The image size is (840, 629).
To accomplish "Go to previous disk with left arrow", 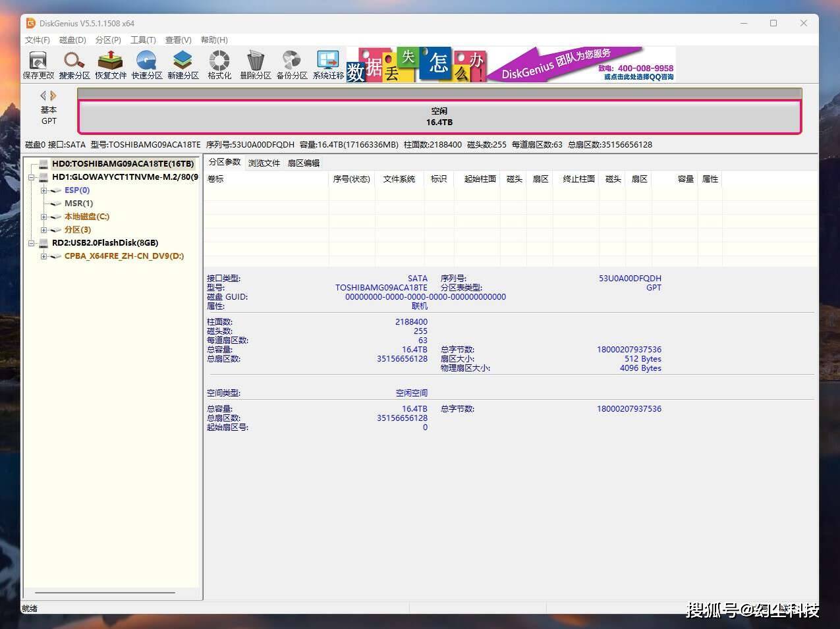I will 43,96.
